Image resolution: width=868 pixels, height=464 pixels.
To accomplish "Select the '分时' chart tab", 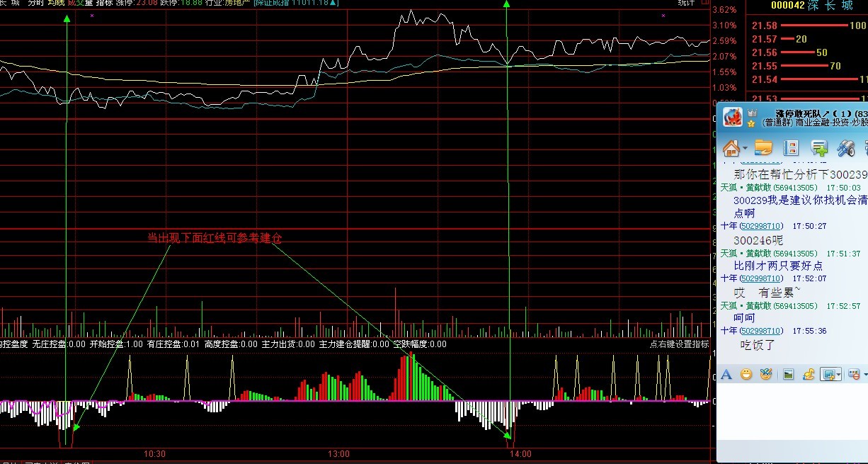I will [35, 3].
